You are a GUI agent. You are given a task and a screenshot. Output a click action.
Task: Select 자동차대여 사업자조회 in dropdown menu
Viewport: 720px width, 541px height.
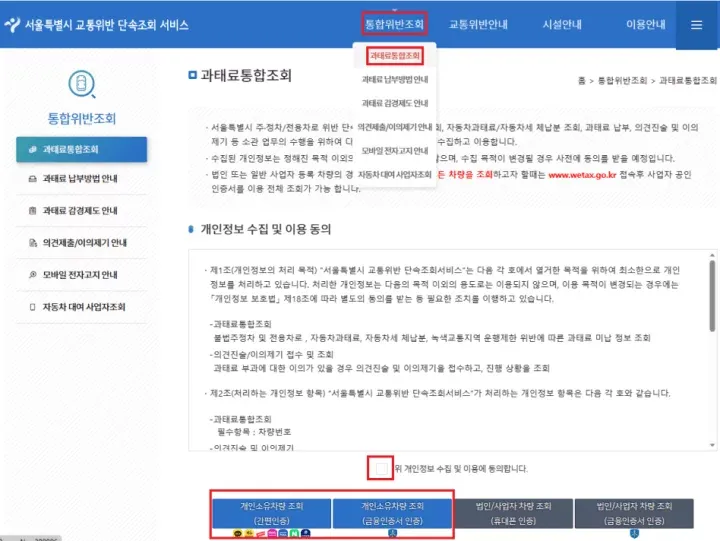(395, 175)
